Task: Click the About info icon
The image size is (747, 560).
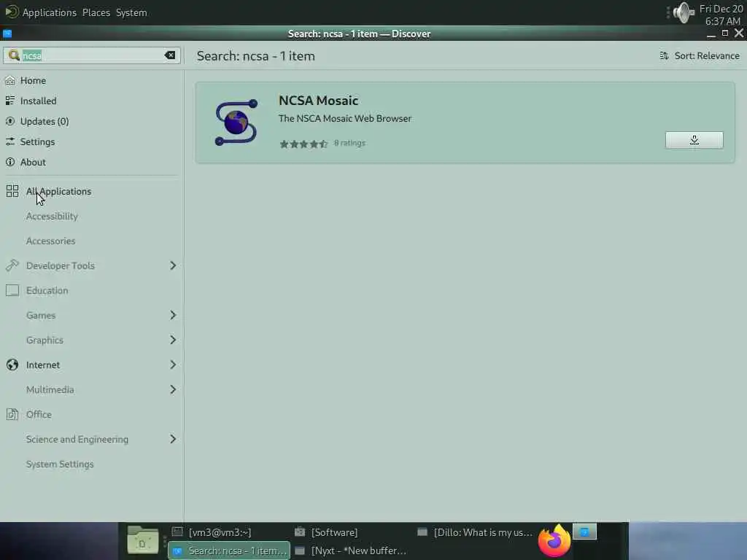Action: click(x=10, y=162)
